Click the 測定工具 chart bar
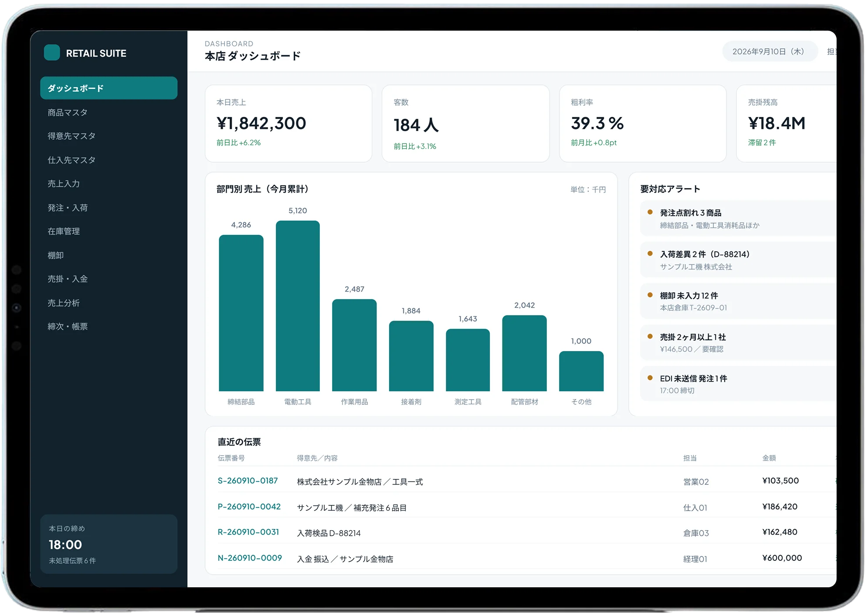Screen dimensions: 868x613 tap(468, 360)
